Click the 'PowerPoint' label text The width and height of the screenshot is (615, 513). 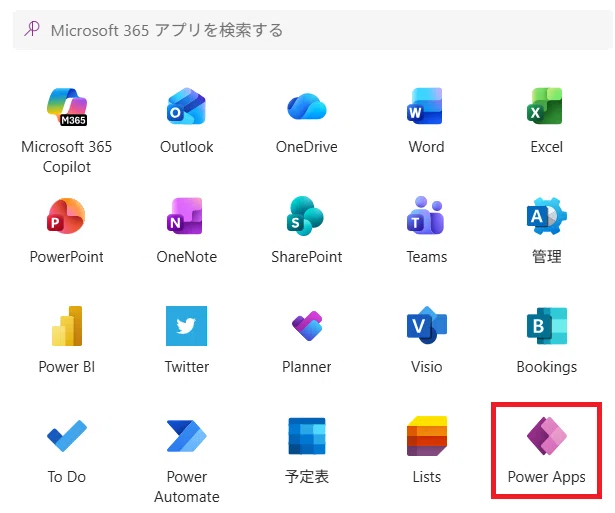coord(67,257)
